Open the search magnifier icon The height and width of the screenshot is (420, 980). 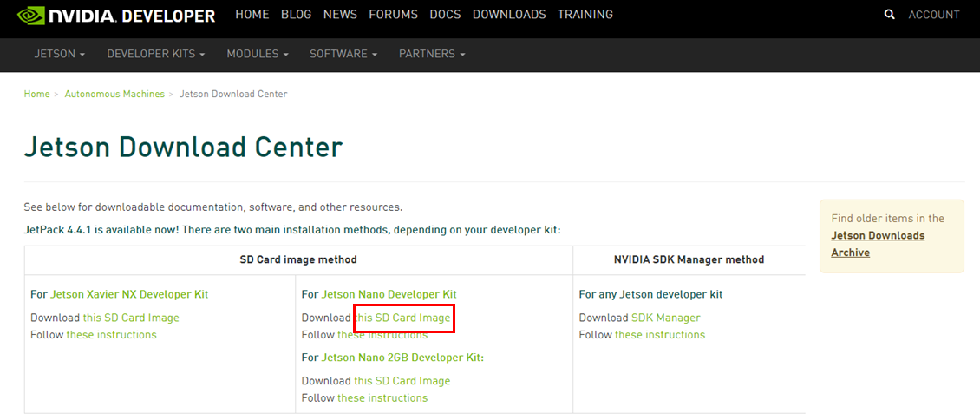click(890, 15)
